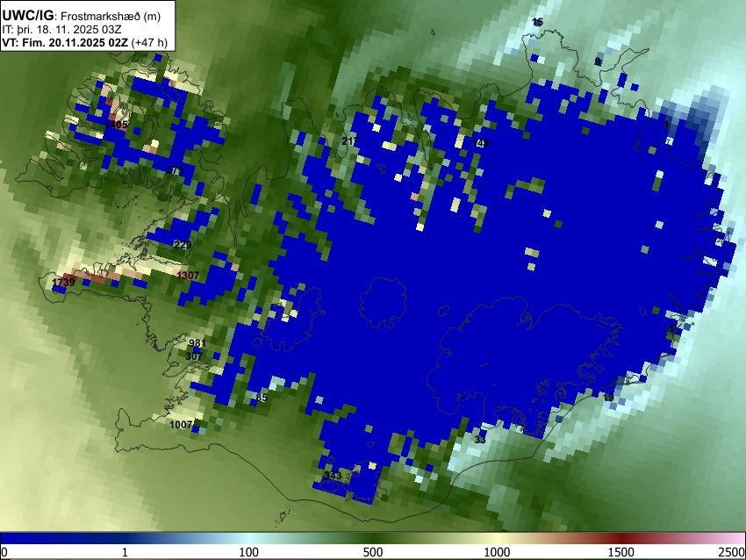Click the '343' value on the map
The height and width of the screenshot is (560, 746).
coord(333,476)
